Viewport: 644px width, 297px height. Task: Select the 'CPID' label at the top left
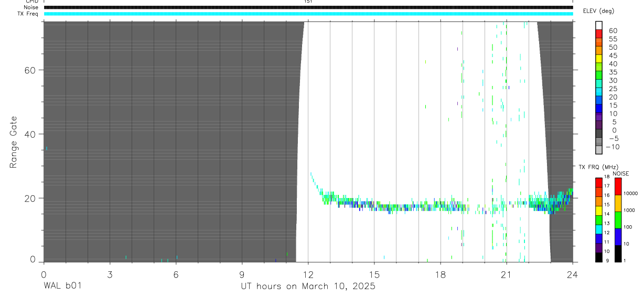[x=31, y=2]
